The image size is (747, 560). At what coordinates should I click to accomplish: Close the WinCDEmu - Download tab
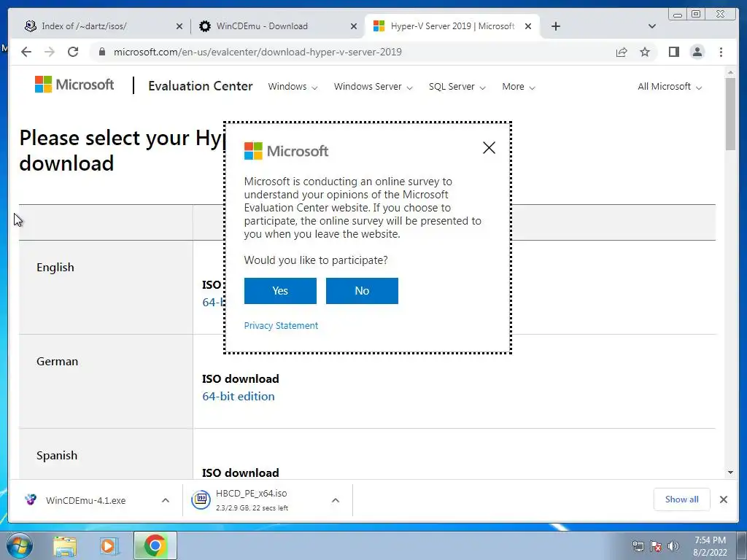click(x=354, y=26)
